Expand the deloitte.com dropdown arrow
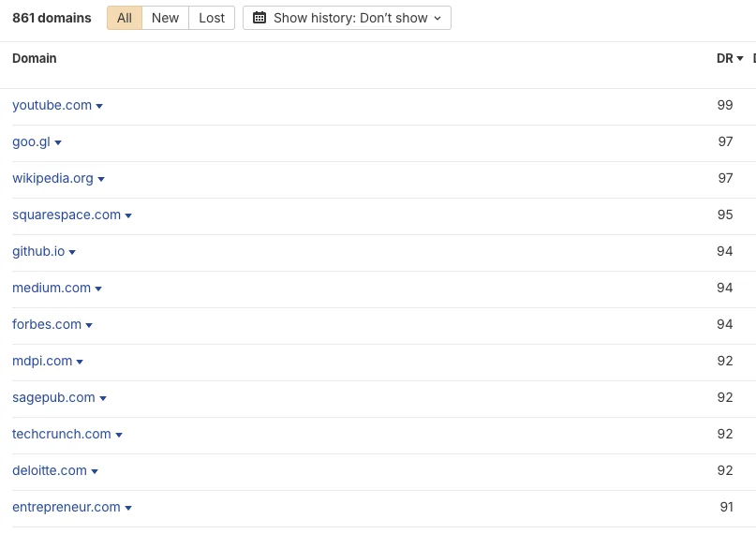Image resolution: width=756 pixels, height=534 pixels. pyautogui.click(x=95, y=472)
